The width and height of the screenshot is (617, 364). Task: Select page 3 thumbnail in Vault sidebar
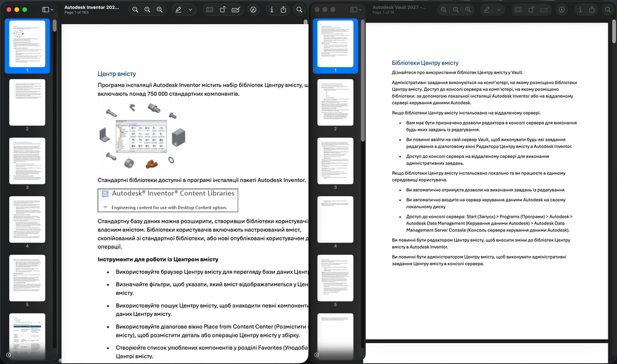click(x=335, y=161)
